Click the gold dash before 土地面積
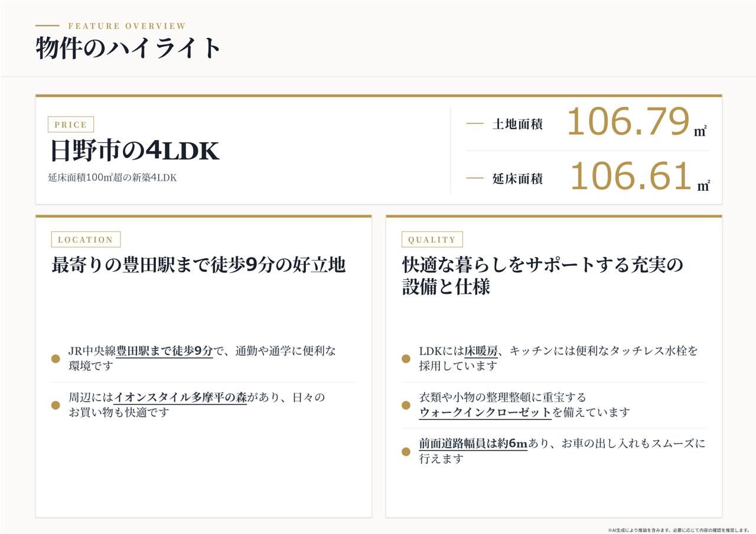The height and width of the screenshot is (534, 756). click(475, 124)
